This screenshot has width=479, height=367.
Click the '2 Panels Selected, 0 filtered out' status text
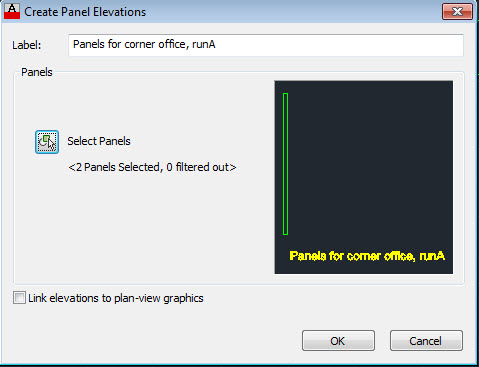(152, 167)
